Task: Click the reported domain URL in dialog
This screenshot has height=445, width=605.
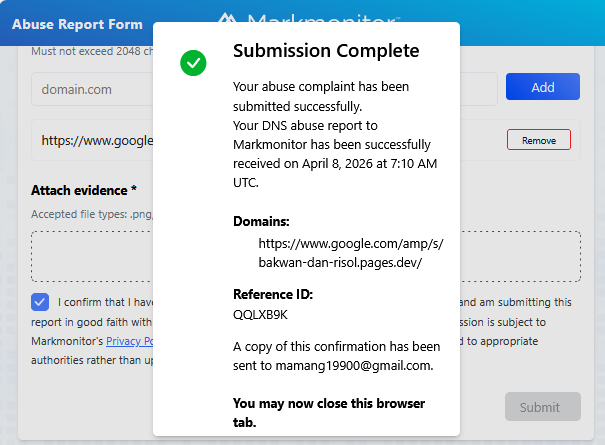Action: (x=350, y=252)
